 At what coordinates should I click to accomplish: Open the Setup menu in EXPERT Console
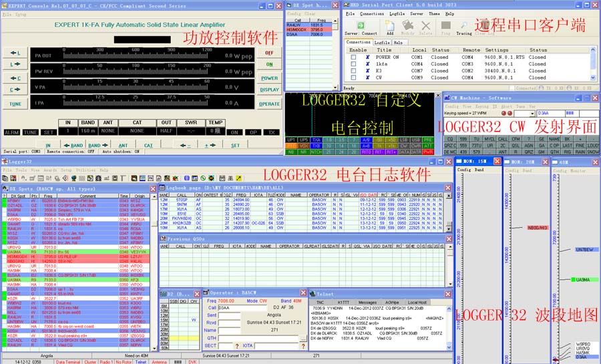click(21, 15)
